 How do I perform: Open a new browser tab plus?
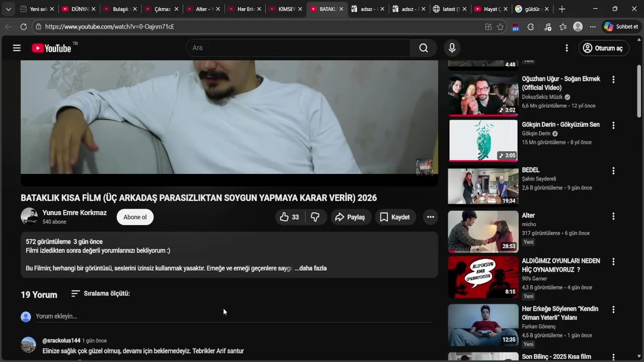tap(562, 9)
